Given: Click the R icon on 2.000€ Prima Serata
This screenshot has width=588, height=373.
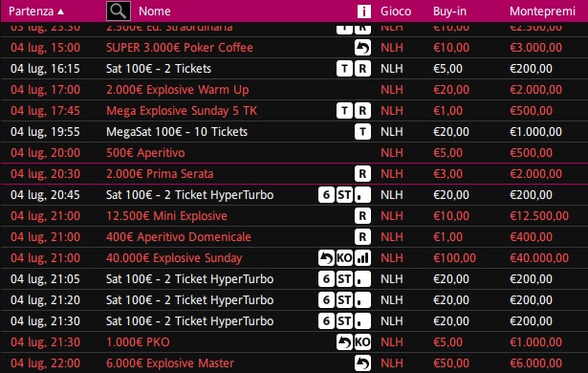Looking at the screenshot, I should (x=362, y=174).
